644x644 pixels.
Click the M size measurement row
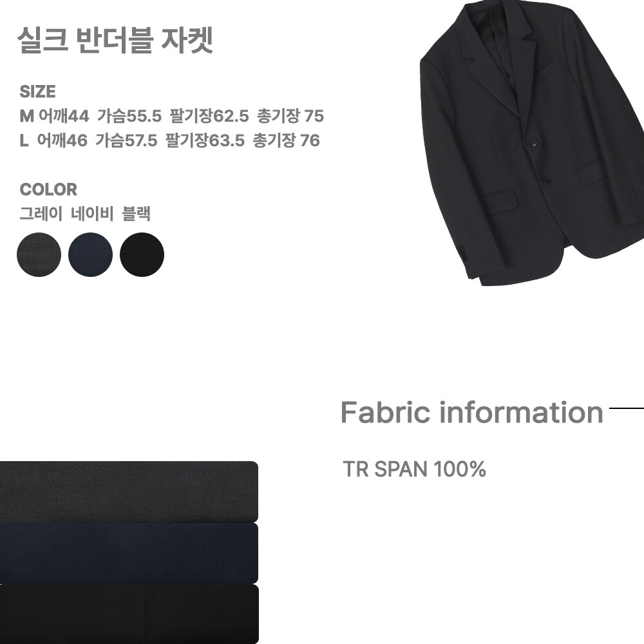[172, 116]
